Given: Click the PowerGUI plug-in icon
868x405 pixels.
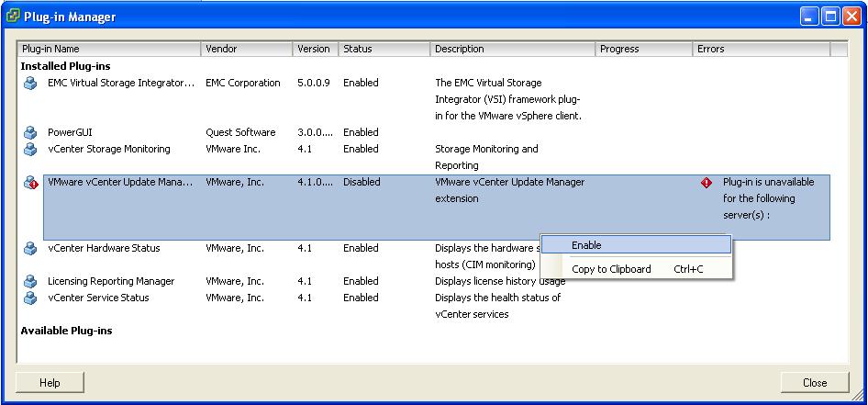Looking at the screenshot, I should (30, 132).
